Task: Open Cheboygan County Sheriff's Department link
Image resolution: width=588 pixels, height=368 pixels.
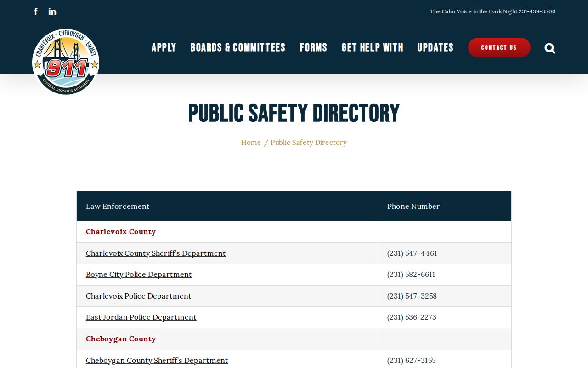Action: pyautogui.click(x=157, y=360)
